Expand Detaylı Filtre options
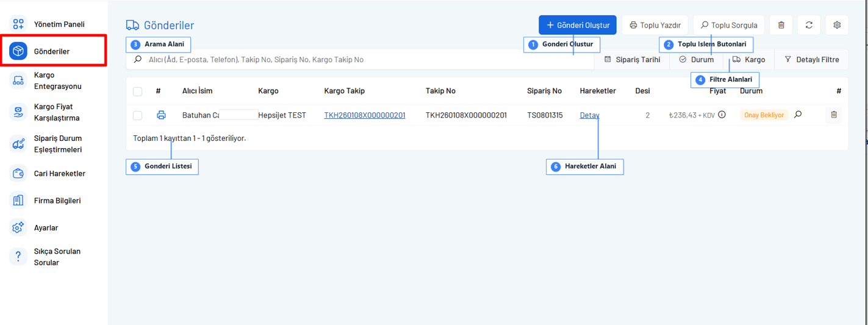 click(811, 60)
